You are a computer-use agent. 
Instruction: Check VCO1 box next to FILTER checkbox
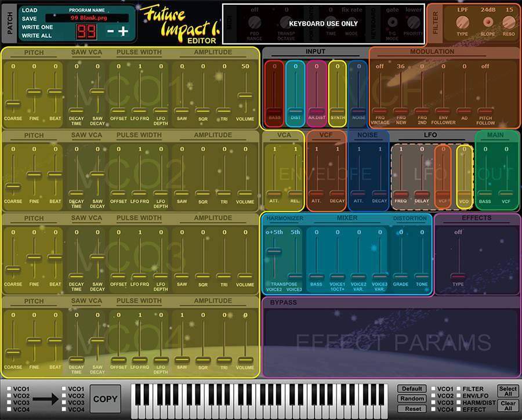click(x=433, y=389)
